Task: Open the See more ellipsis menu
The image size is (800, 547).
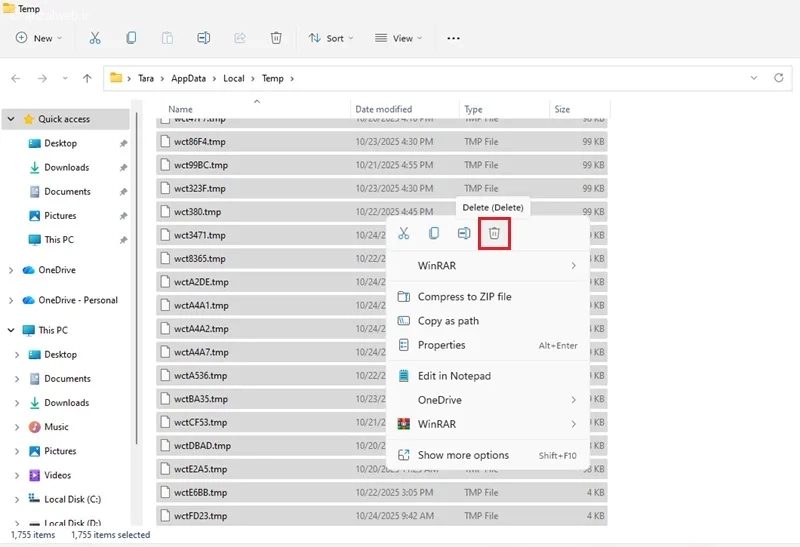Action: (x=453, y=38)
